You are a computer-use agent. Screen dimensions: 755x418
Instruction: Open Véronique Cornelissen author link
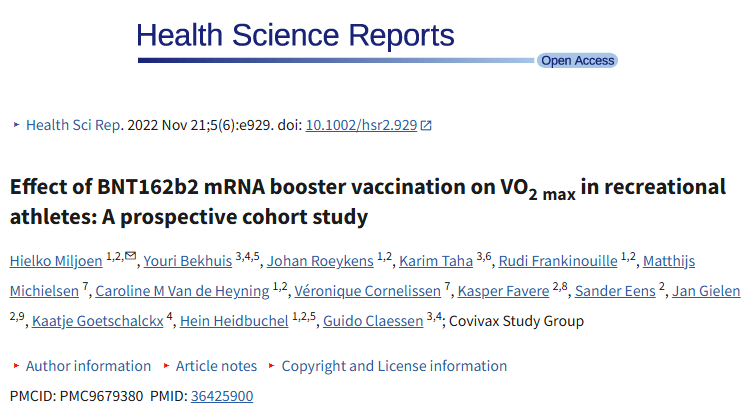point(367,291)
